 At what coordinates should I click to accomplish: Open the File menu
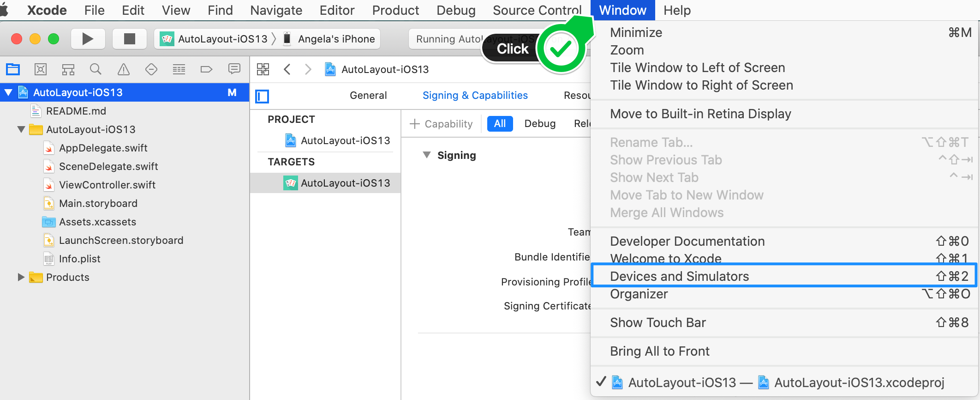(95, 10)
